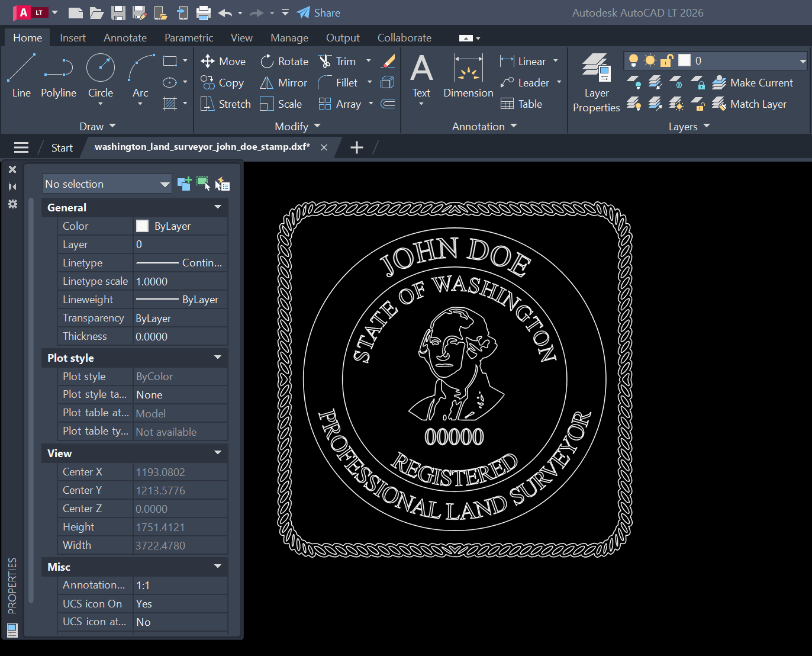812x656 pixels.
Task: Click the layer Off tool icon
Action: pos(634,82)
